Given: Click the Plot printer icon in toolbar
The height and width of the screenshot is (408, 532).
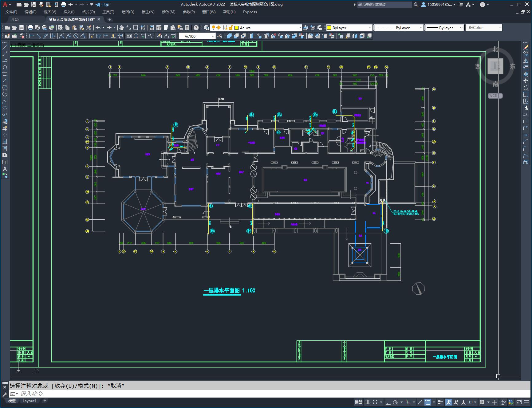Looking at the screenshot, I should click(x=30, y=28).
